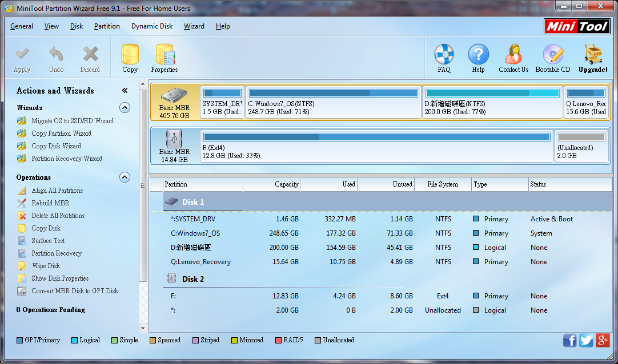Click the Migrate OS to SSD/HD Wizard icon
The image size is (618, 364).
(22, 121)
